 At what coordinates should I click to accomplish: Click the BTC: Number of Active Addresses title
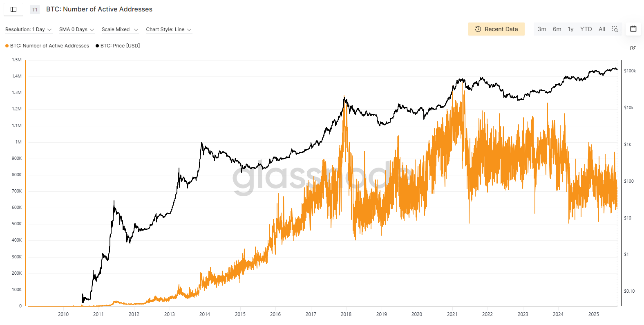pos(99,9)
